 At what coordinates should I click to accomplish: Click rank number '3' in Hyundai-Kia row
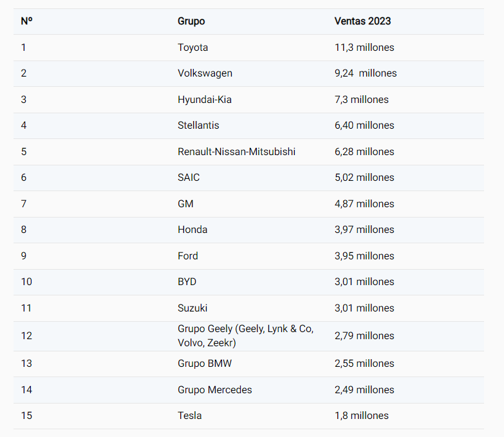tap(24, 100)
